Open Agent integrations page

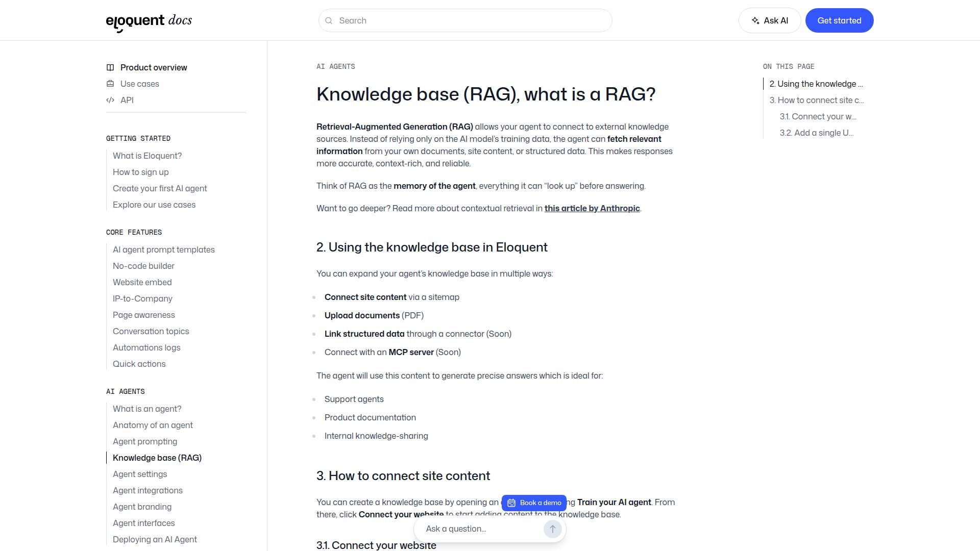(x=148, y=490)
